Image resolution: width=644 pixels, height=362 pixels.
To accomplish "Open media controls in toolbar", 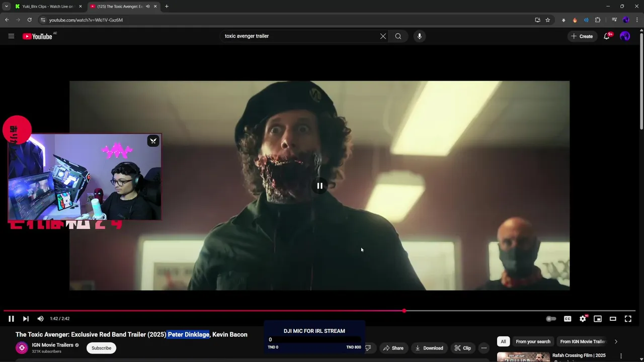I will coord(614,20).
